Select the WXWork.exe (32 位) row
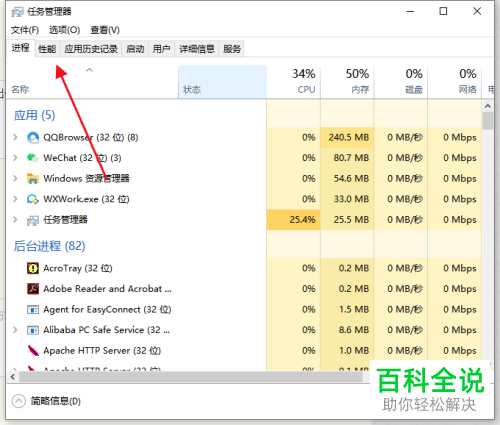This screenshot has height=425, width=500. point(244,199)
